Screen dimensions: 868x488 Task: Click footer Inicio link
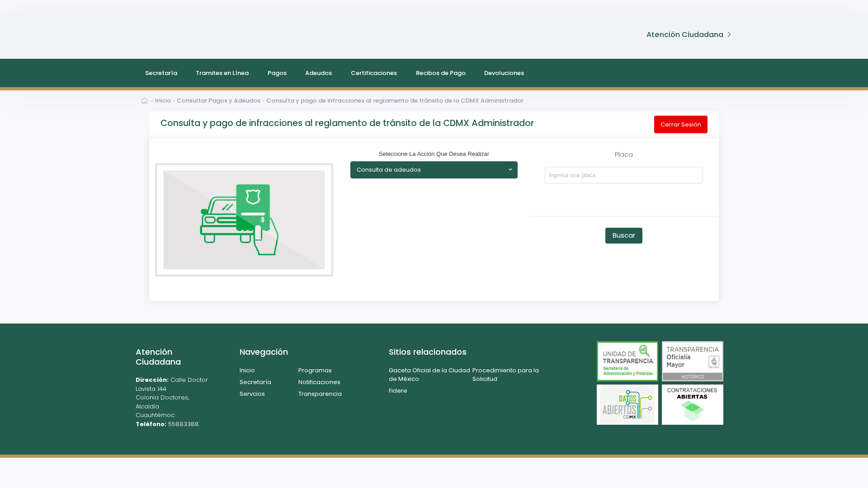pos(247,371)
